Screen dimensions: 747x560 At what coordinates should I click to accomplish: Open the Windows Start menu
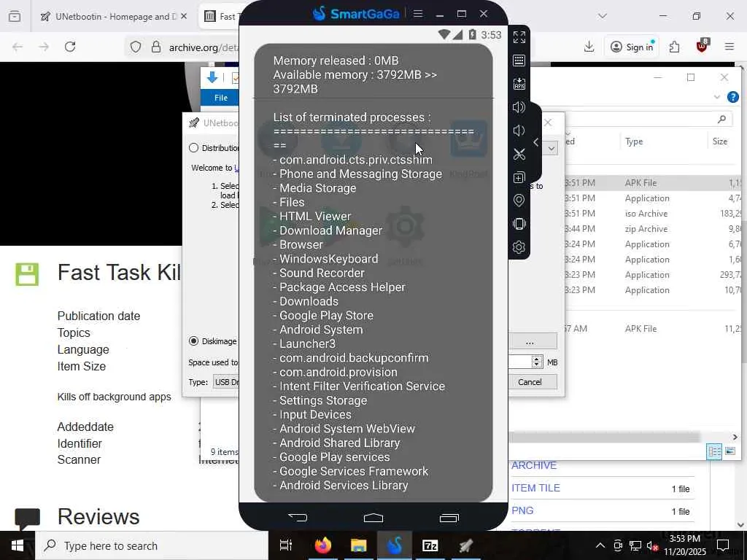point(18,545)
